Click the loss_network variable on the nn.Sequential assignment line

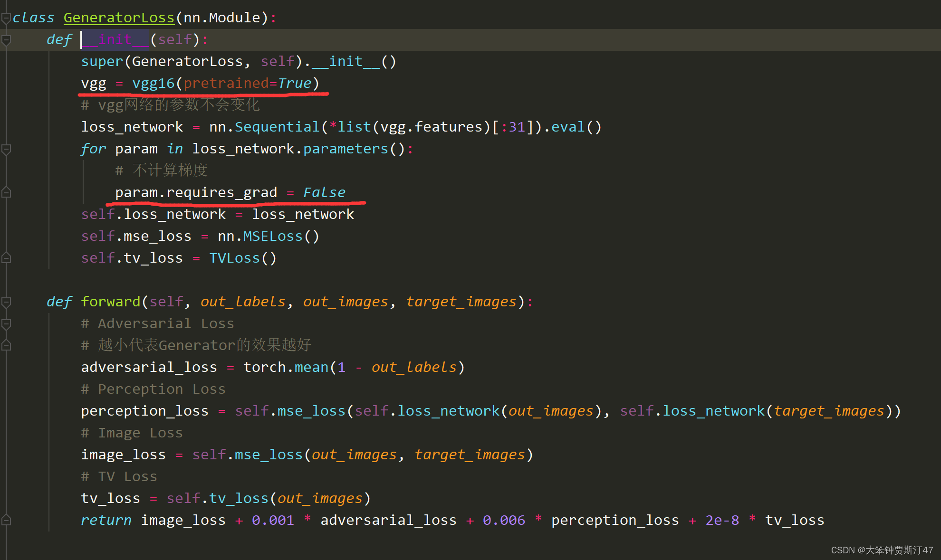[x=132, y=127]
